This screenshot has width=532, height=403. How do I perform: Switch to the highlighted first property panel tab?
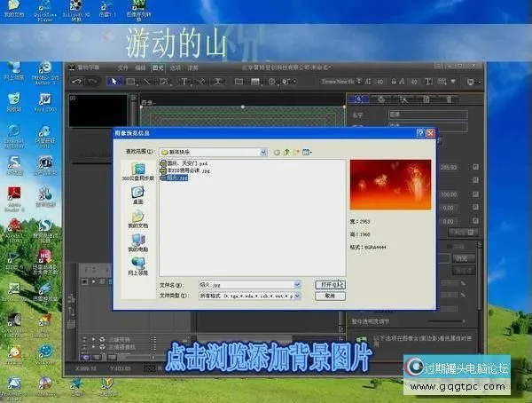tap(359, 99)
